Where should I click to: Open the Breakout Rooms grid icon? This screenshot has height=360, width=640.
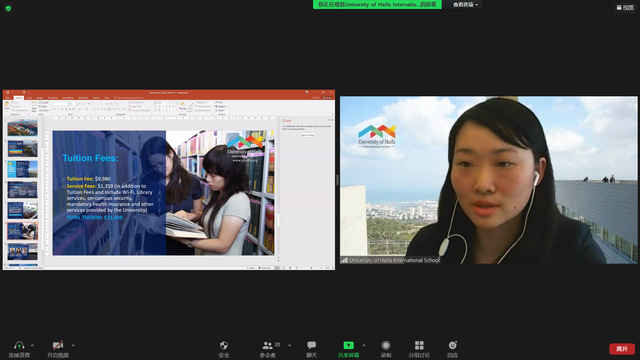[x=419, y=345]
